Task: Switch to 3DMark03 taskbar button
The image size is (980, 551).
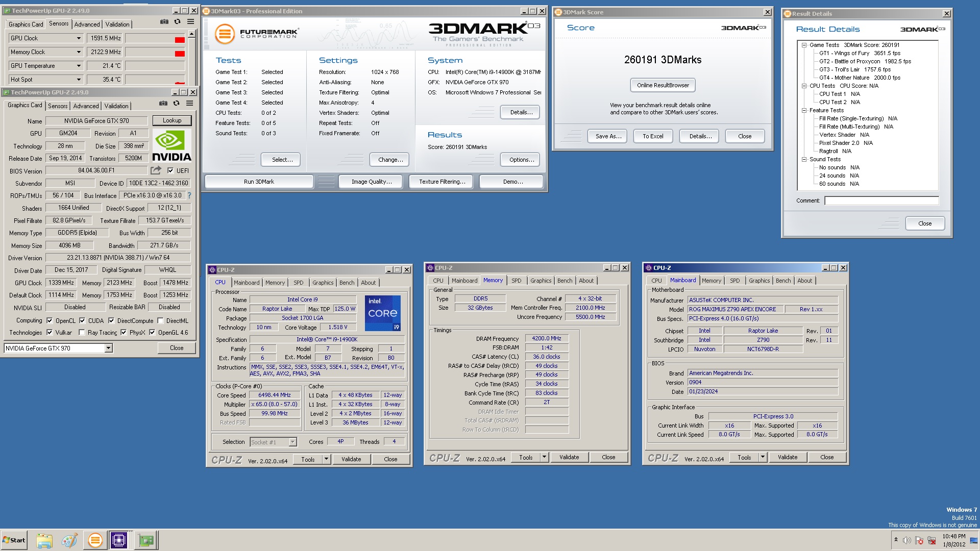Action: [94, 540]
